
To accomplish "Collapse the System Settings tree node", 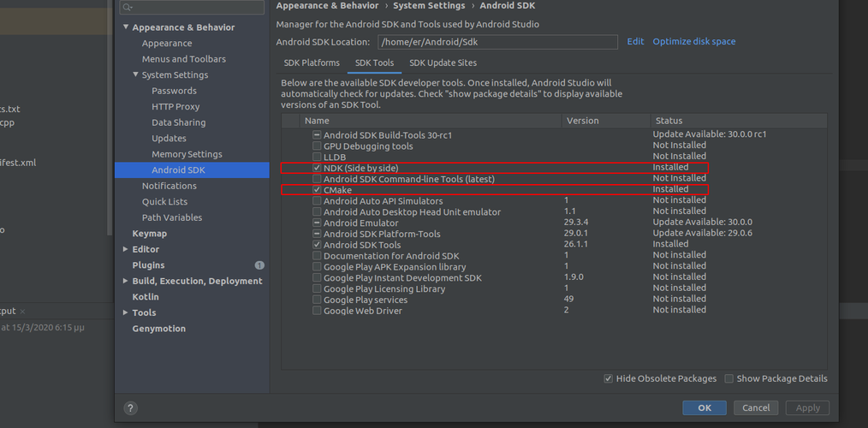I will (x=135, y=75).
